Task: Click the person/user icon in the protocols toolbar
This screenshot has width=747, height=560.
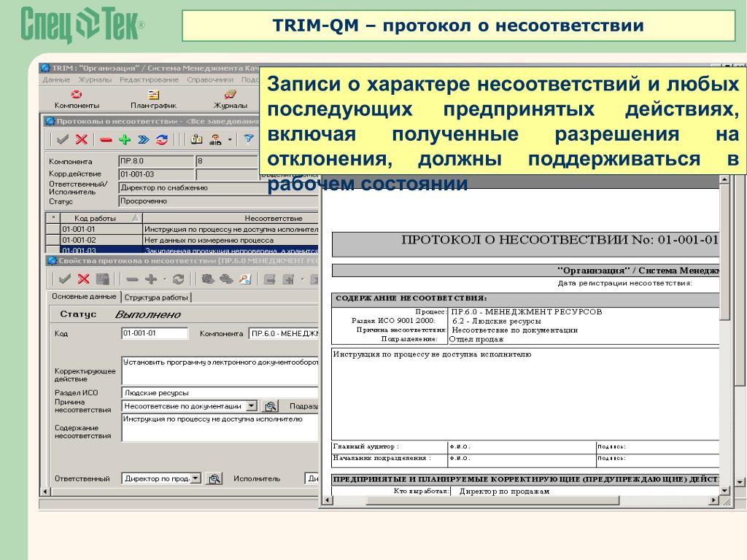Action: tap(216, 139)
